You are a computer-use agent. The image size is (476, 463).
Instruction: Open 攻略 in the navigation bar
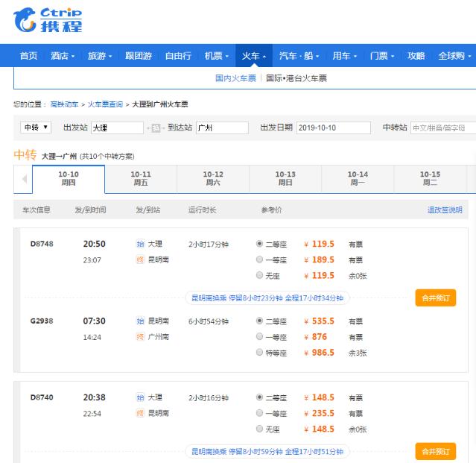coord(416,56)
